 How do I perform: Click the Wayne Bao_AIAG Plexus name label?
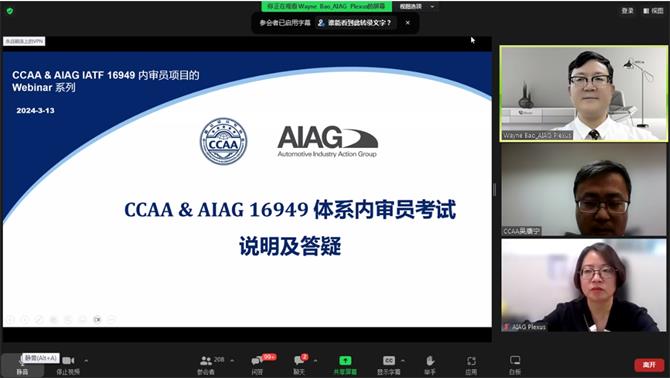[537, 135]
